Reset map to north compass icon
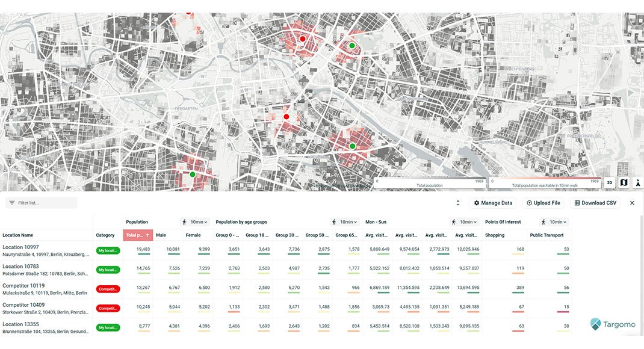644x349 pixels. pos(637,183)
